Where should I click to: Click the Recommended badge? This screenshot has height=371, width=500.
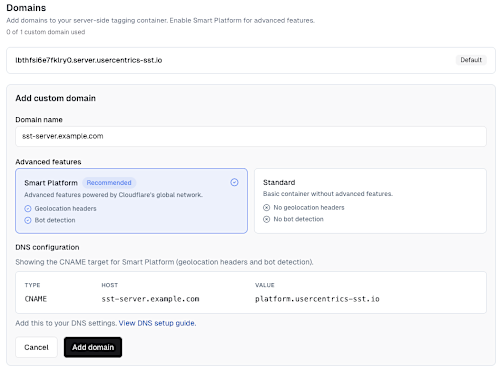pyautogui.click(x=109, y=183)
